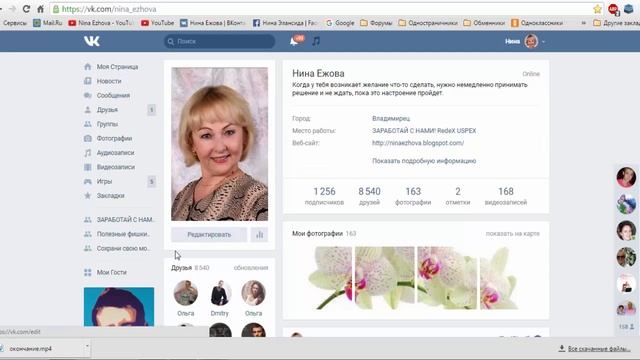This screenshot has height=360, width=640.
Task: Reload the page with browser refresh icon
Action: point(26,9)
